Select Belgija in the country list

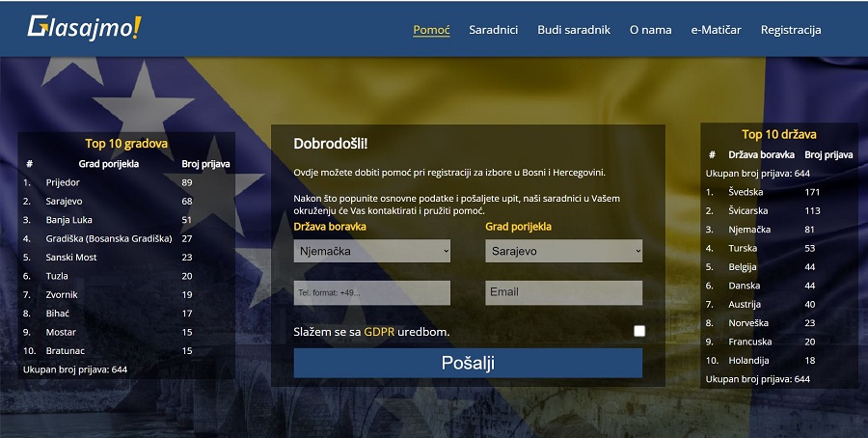click(x=743, y=267)
